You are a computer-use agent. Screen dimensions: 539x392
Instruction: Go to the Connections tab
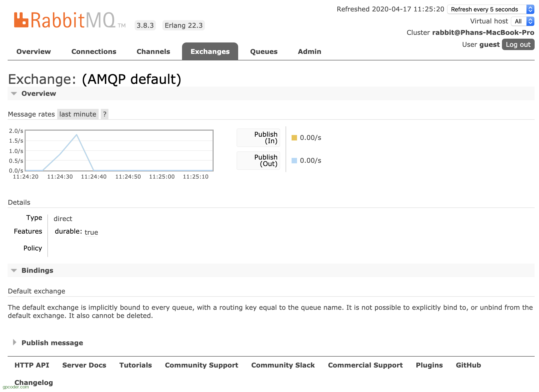[x=94, y=51]
